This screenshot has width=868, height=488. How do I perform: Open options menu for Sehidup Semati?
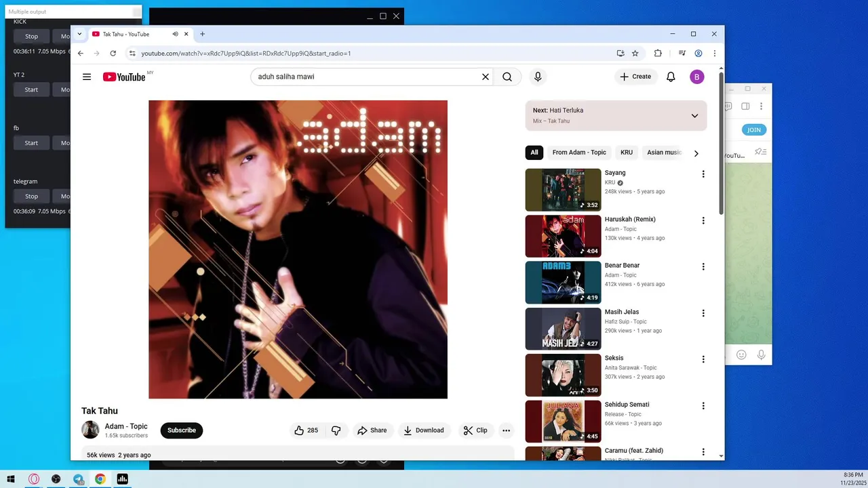[703, 405]
